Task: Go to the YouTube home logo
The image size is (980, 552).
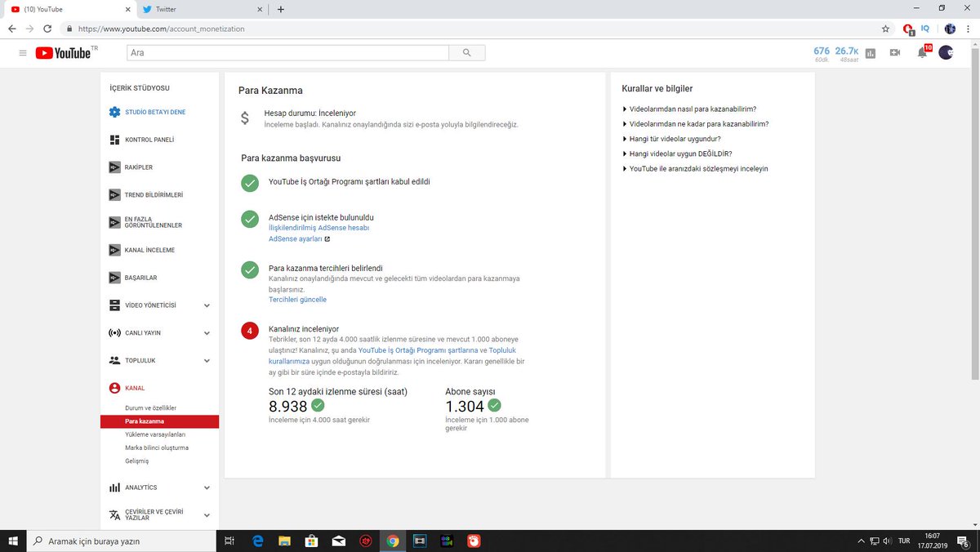Action: point(65,53)
